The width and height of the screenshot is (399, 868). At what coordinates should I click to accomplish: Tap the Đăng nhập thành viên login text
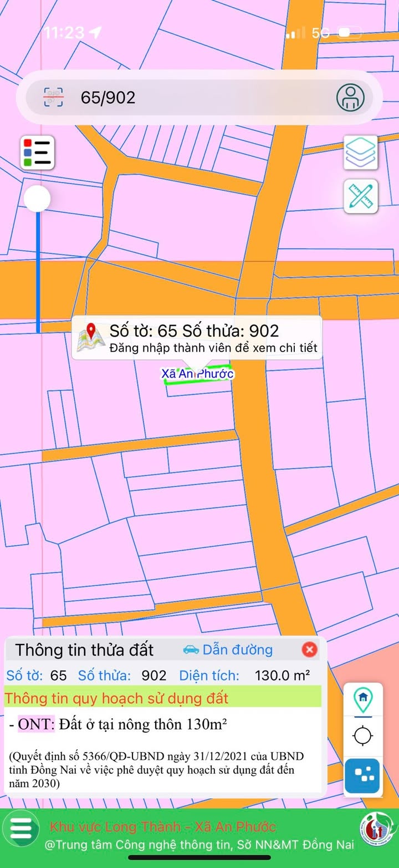tap(213, 348)
